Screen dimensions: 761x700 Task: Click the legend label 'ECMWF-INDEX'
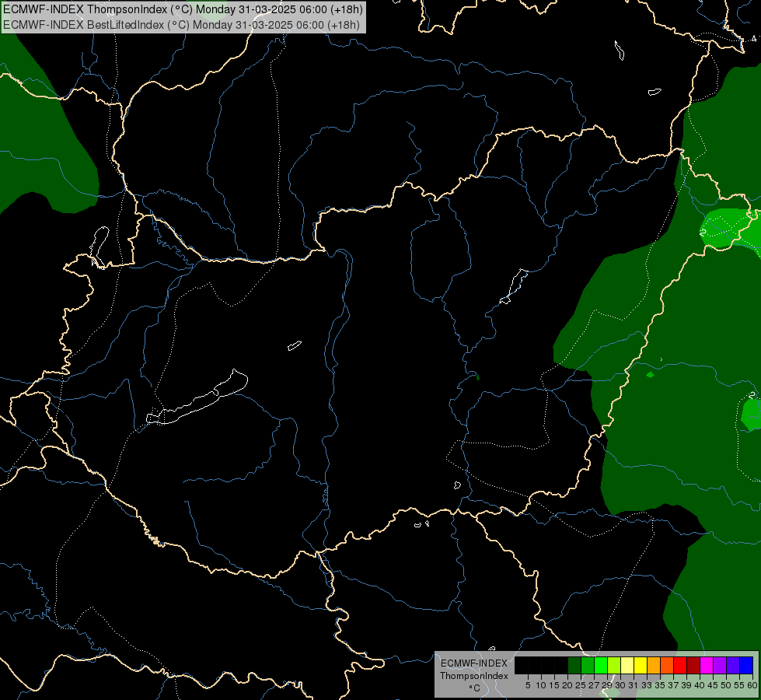473,663
